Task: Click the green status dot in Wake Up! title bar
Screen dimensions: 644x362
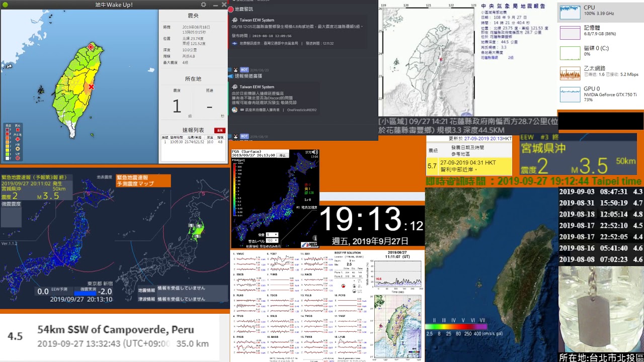Action: click(6, 5)
